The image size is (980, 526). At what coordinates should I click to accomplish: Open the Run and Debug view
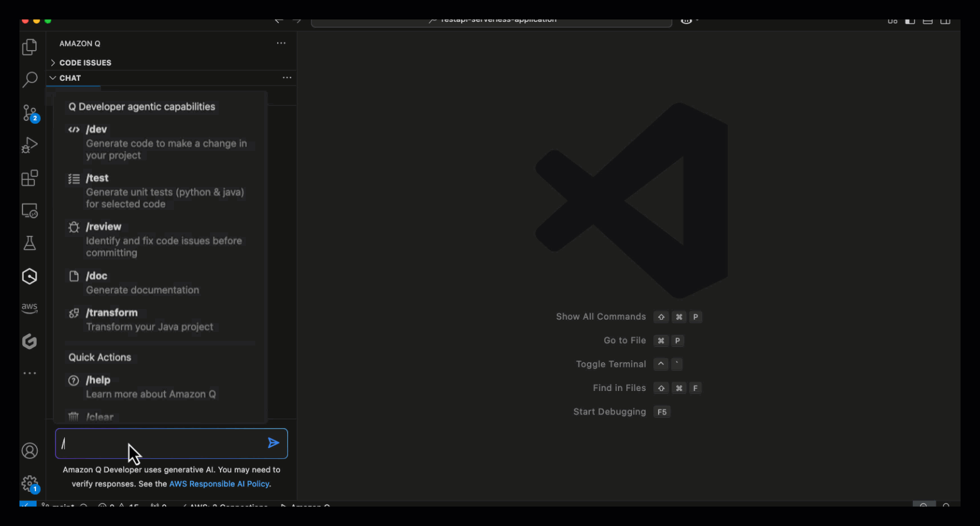[29, 145]
